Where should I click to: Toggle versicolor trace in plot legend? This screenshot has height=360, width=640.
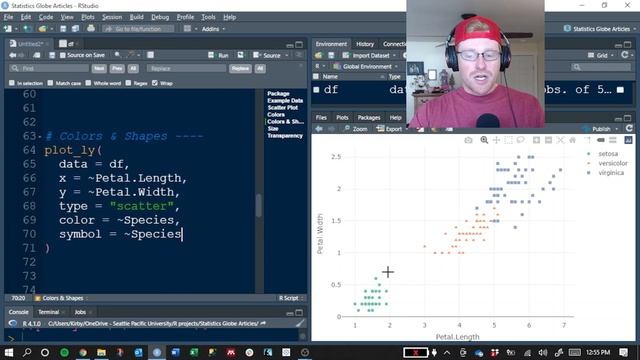[x=608, y=163]
